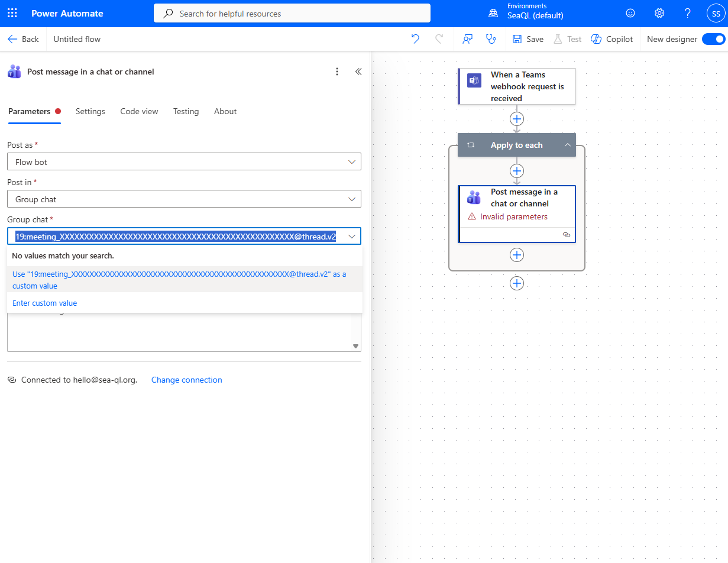Click the plus button below the trigger
This screenshot has height=563, width=728.
pyautogui.click(x=517, y=119)
